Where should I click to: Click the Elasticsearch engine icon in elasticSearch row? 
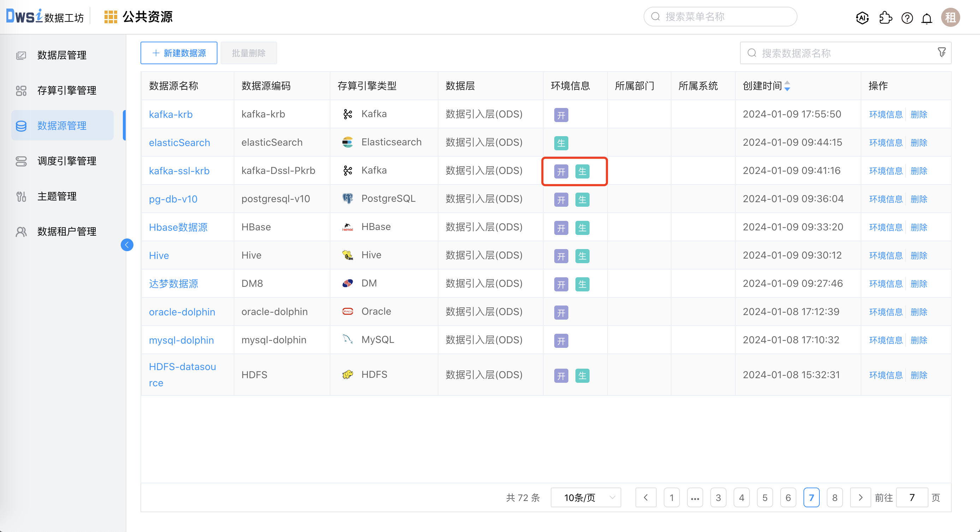click(347, 142)
